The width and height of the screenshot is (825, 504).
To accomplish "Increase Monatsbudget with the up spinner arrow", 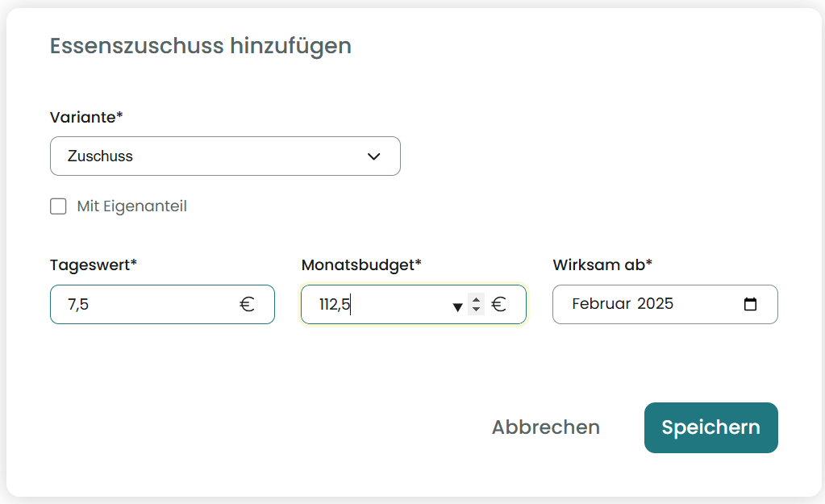I will pos(476,300).
